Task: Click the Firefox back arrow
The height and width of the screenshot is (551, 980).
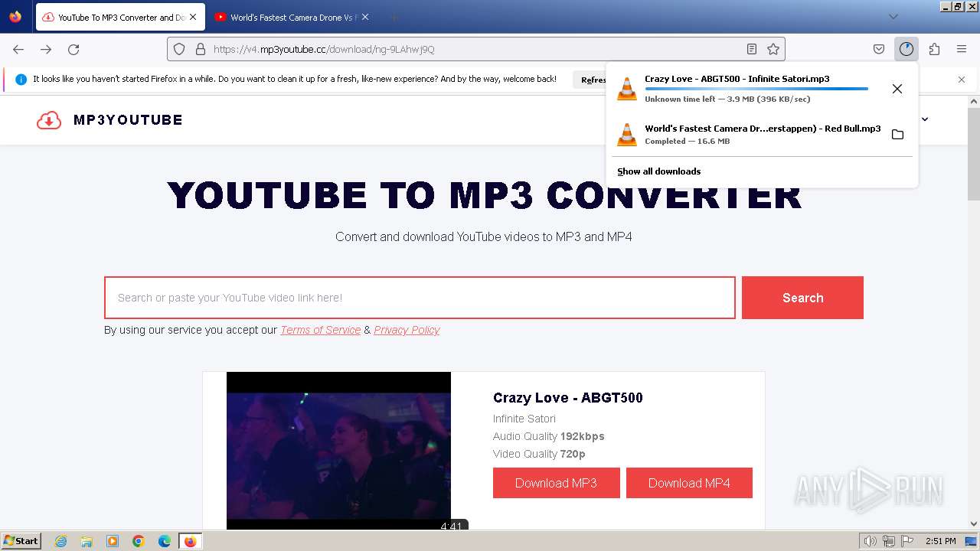Action: pos(18,49)
